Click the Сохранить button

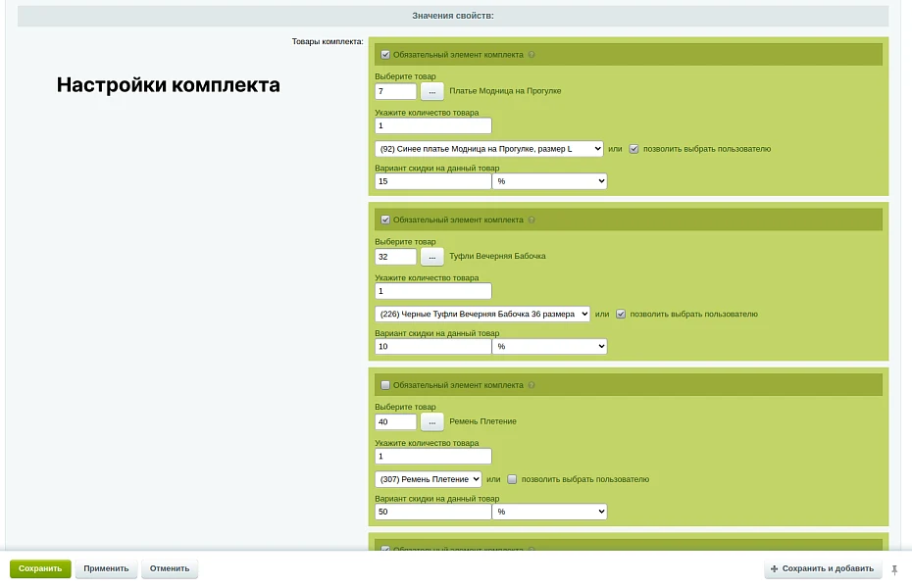pos(40,568)
